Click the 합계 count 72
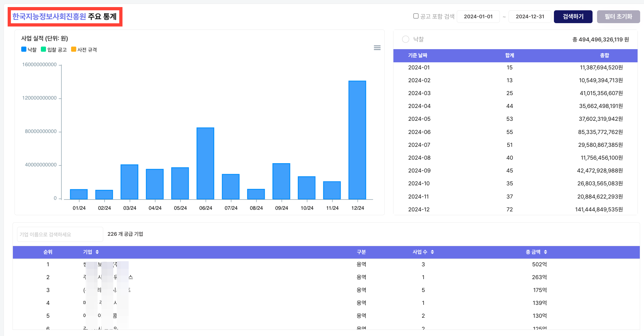 point(510,209)
